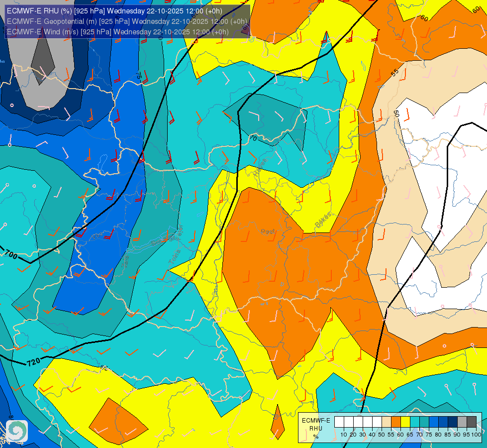Click the '10' legend scale value

(344, 435)
